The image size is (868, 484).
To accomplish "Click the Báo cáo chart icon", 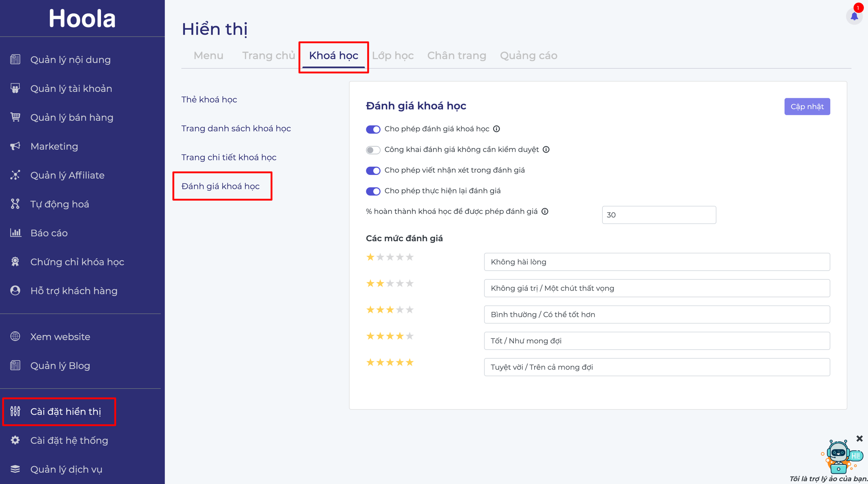I will [x=15, y=233].
